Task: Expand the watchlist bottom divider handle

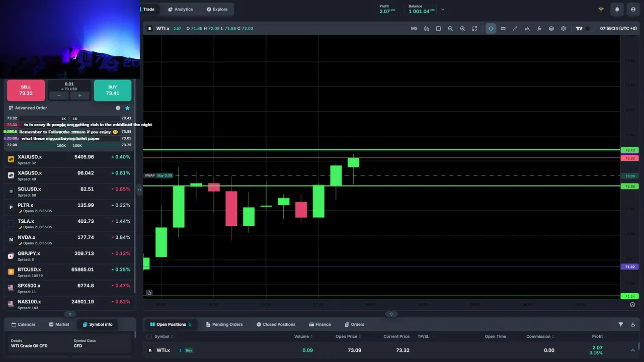Action: tap(70, 314)
